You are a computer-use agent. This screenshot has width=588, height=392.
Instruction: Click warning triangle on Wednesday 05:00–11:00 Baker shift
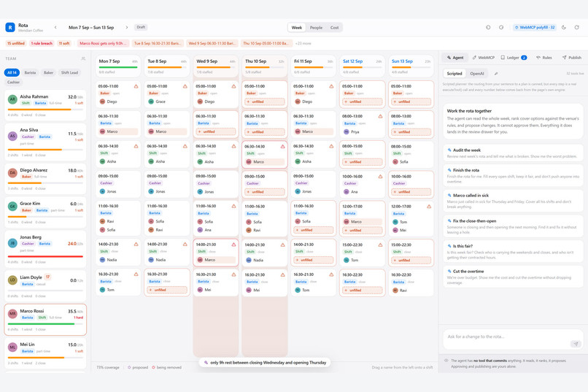click(233, 86)
